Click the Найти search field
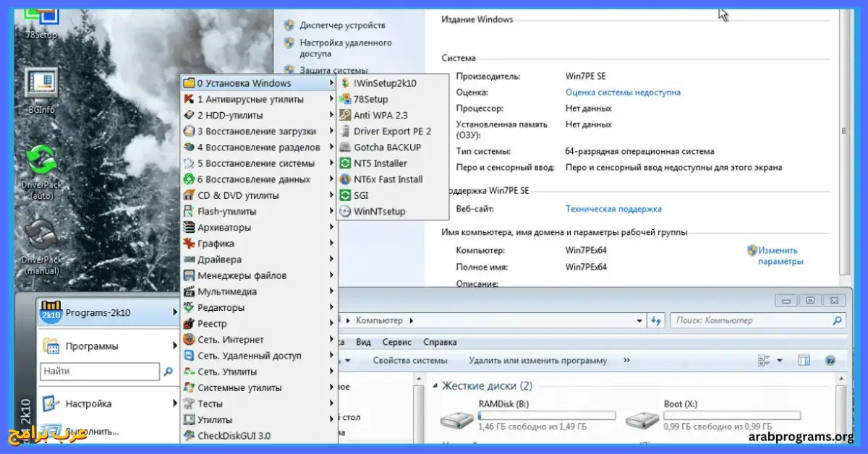The image size is (868, 454). (100, 372)
